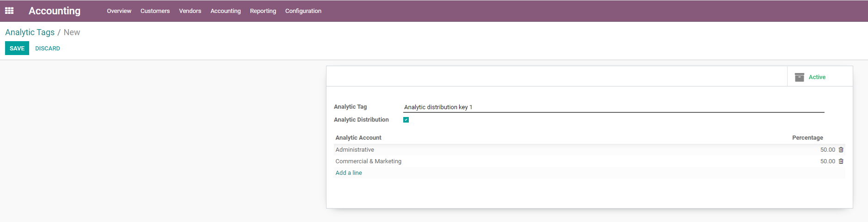This screenshot has width=868, height=222.
Task: Expand the Vendors menu
Action: 190,11
